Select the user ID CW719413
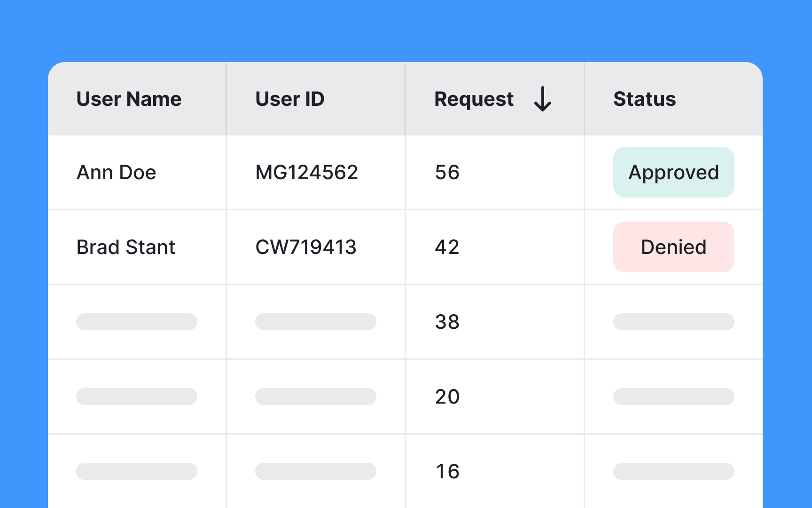The image size is (812, 508). (305, 247)
